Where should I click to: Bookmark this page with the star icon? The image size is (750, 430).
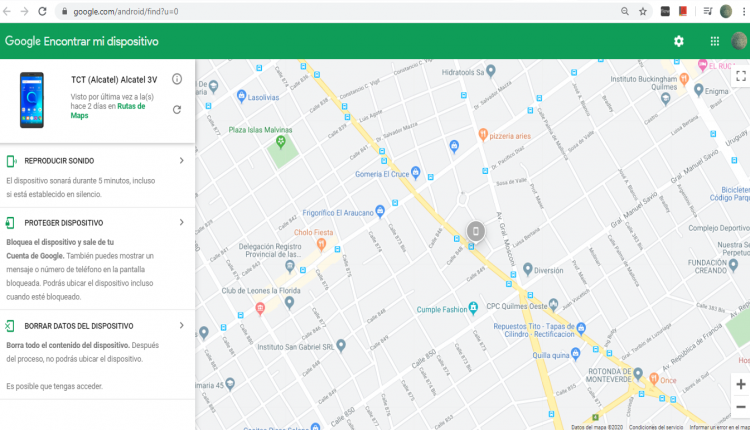pos(643,11)
